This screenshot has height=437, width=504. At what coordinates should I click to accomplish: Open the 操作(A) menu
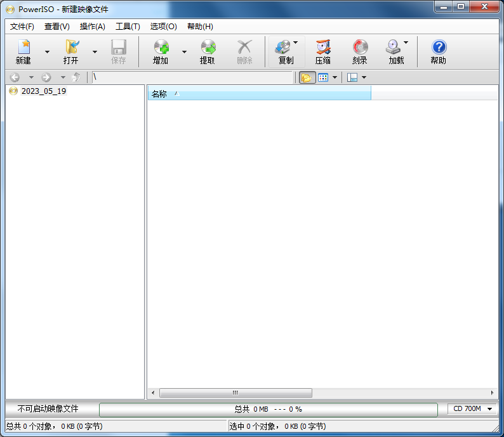pyautogui.click(x=92, y=27)
